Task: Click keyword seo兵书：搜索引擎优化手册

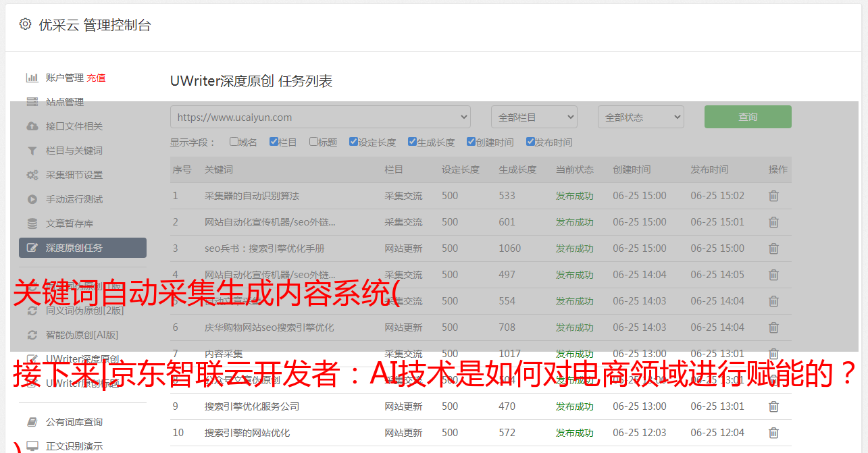Action: 265,248
